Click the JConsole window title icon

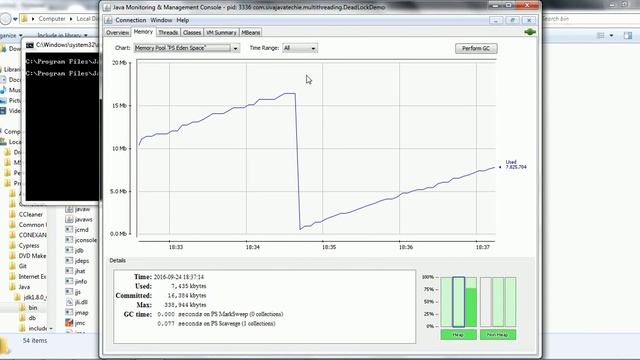tap(107, 7)
